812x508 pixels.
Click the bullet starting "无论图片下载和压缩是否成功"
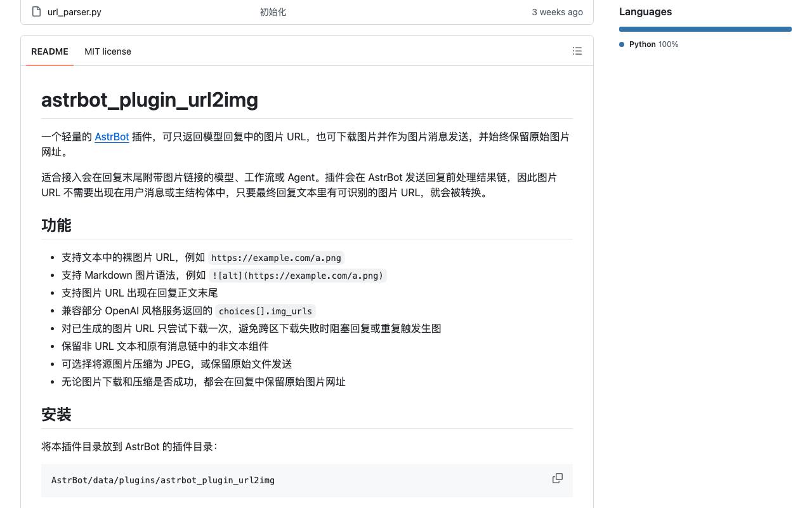pyautogui.click(x=204, y=382)
